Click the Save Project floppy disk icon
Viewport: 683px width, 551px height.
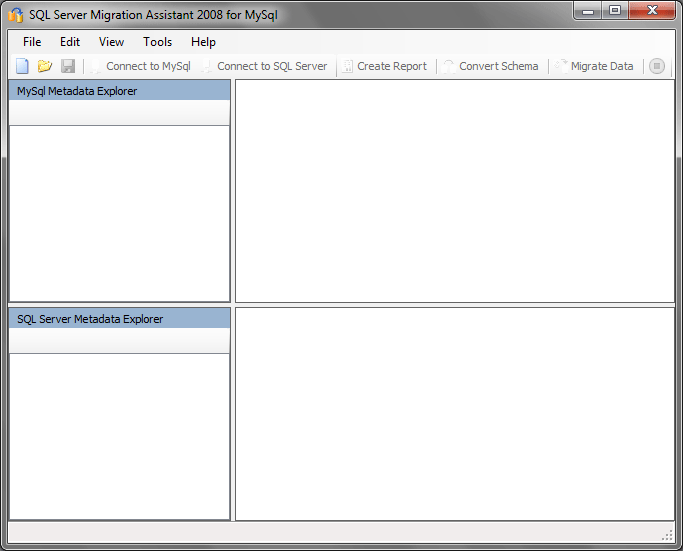pyautogui.click(x=68, y=66)
